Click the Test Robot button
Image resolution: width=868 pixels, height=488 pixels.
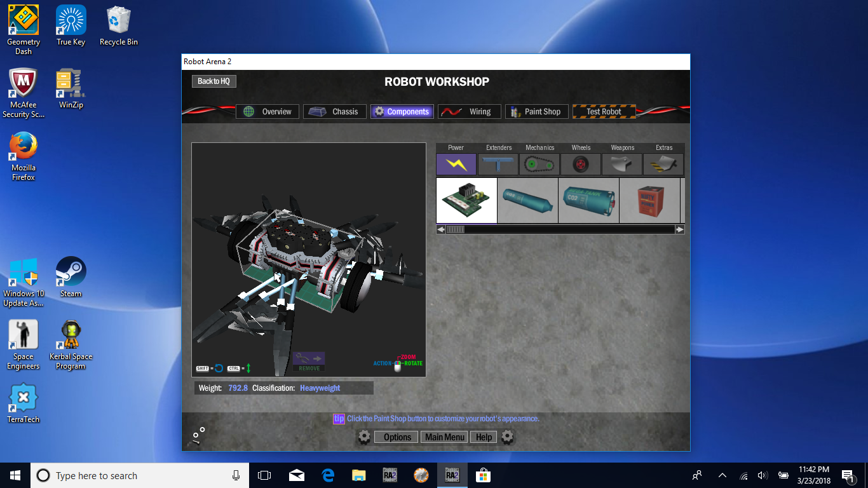(x=604, y=112)
